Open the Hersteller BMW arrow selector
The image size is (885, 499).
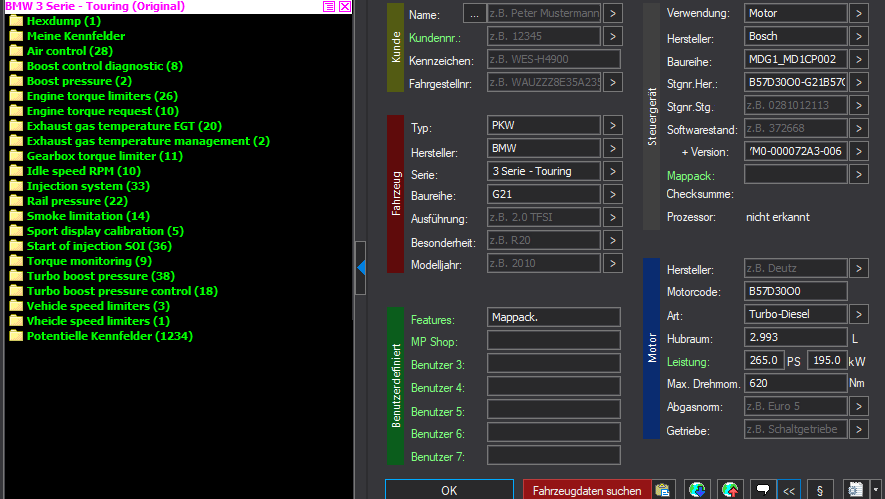point(612,148)
